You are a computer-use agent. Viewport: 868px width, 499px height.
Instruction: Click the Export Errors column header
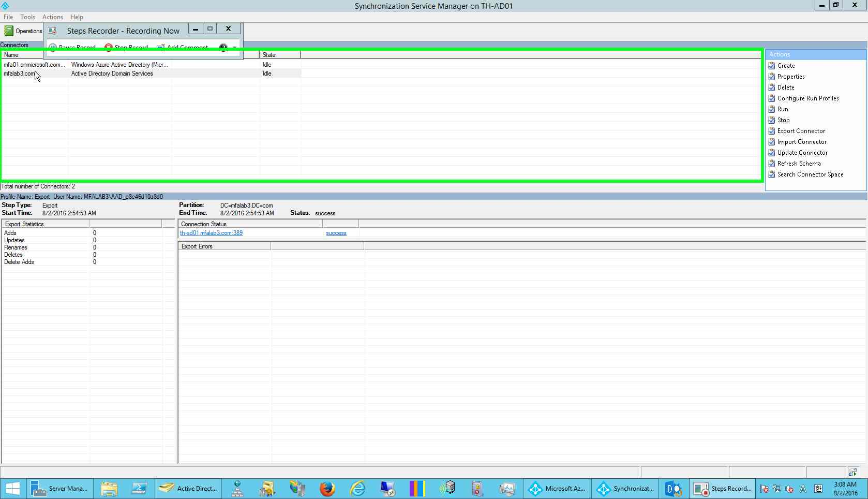(x=225, y=246)
